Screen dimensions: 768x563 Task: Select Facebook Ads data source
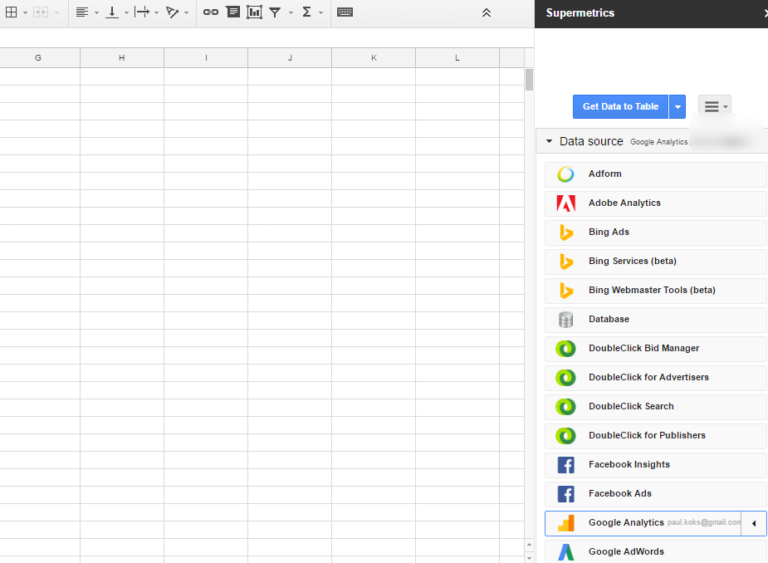click(x=655, y=493)
